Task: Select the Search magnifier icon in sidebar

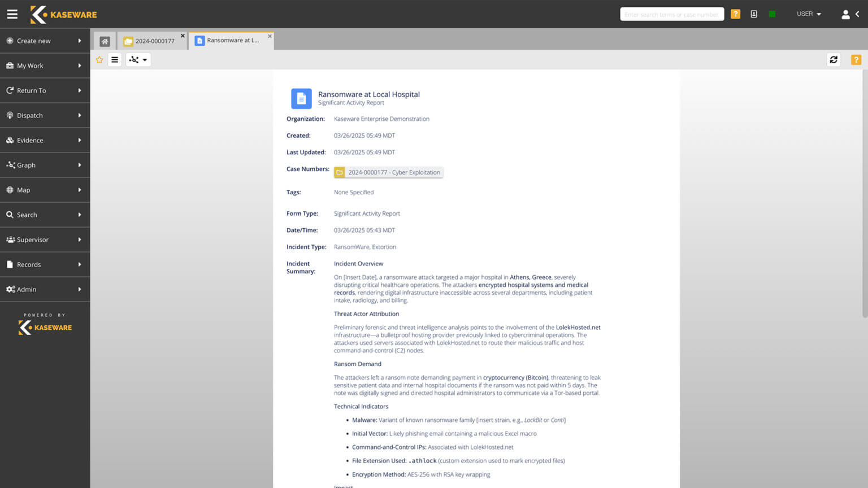Action: (10, 214)
